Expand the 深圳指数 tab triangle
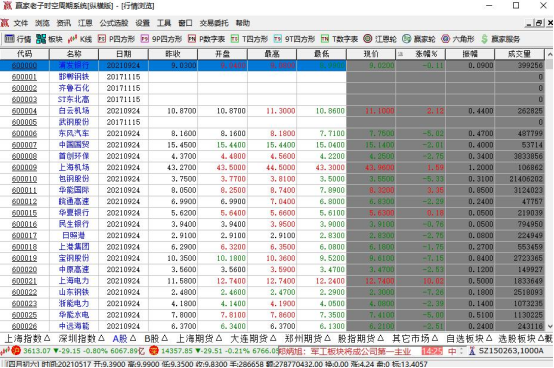 [102, 338]
